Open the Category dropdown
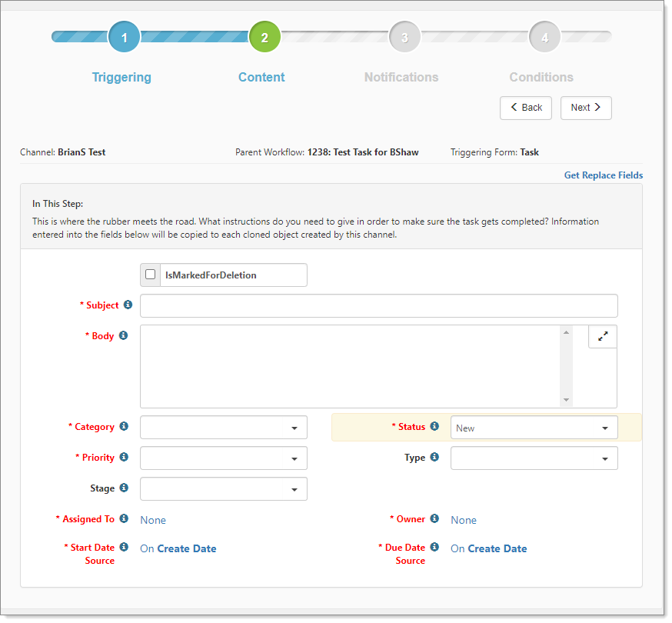 point(223,428)
